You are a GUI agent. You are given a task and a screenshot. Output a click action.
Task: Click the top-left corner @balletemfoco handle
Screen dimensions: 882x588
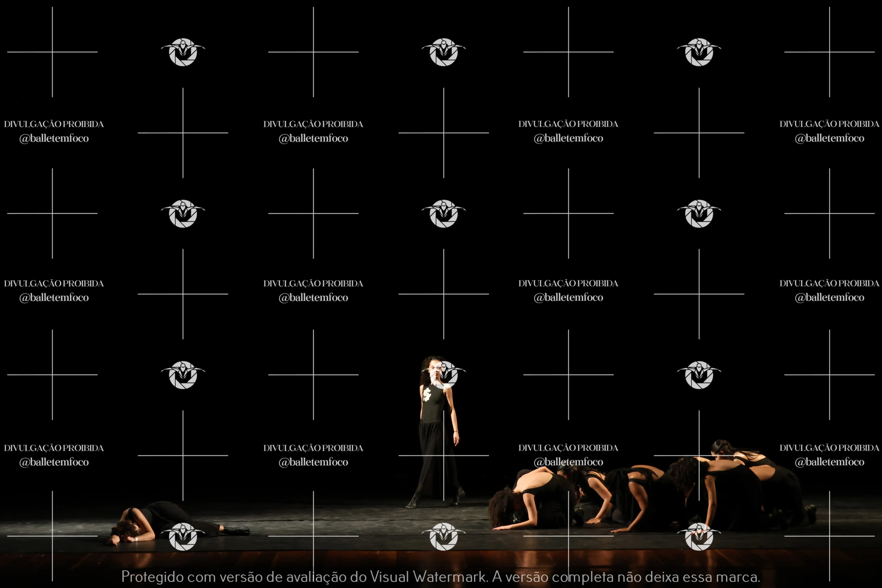(x=54, y=138)
